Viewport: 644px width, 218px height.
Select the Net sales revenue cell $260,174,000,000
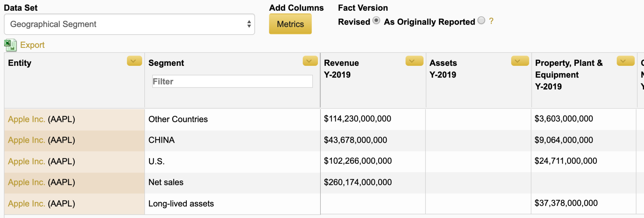358,182
